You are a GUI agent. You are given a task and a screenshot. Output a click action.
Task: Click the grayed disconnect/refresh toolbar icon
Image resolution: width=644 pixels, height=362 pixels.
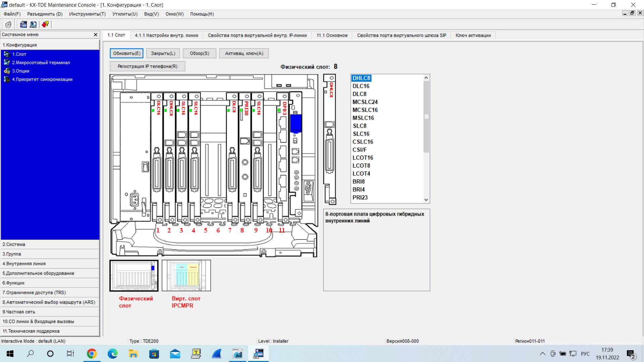pyautogui.click(x=8, y=24)
